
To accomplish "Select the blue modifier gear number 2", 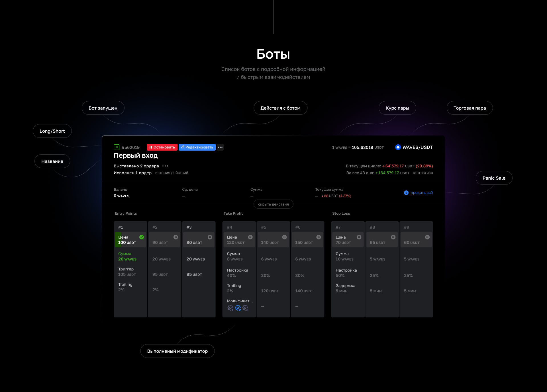I will pyautogui.click(x=238, y=308).
